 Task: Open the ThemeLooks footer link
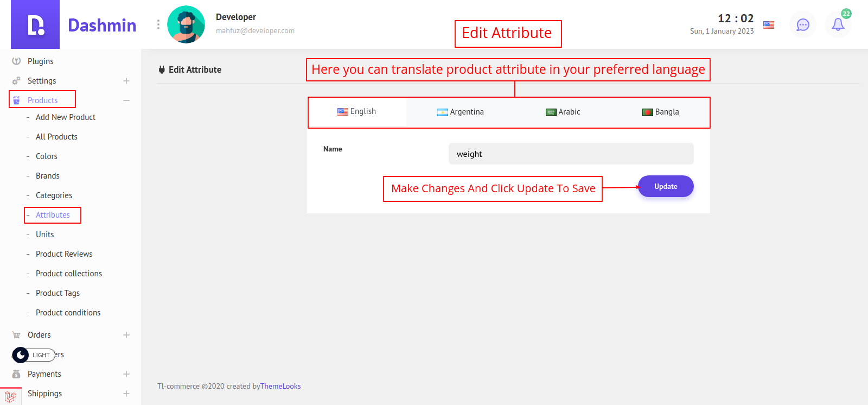click(280, 387)
